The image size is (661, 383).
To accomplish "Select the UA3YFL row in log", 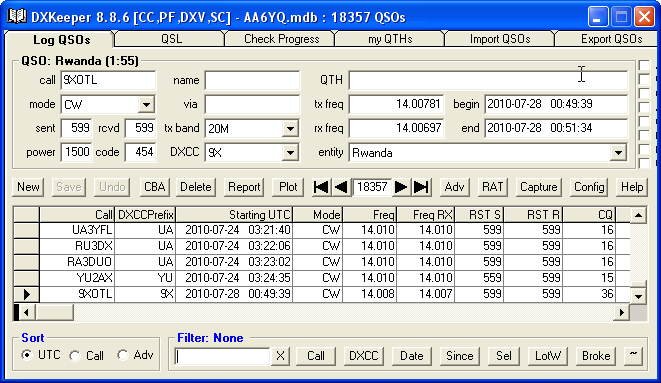I will (x=322, y=230).
